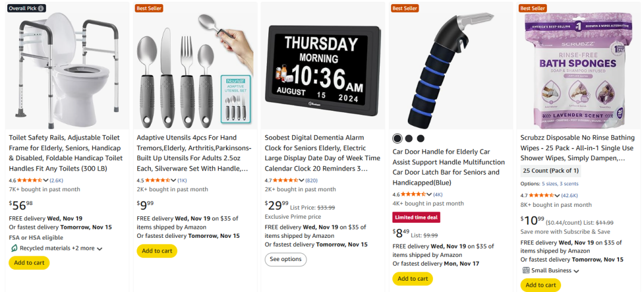Click the Best Seller badge on Adaptive Utensils
Screen dimensions: 644x292
tap(149, 8)
